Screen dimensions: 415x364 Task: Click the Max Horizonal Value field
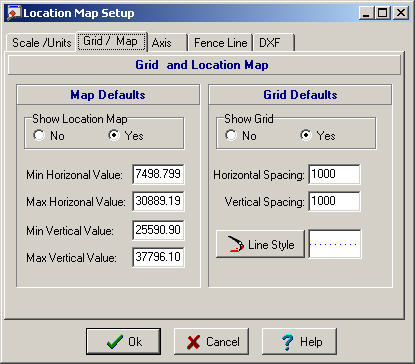[x=158, y=201]
